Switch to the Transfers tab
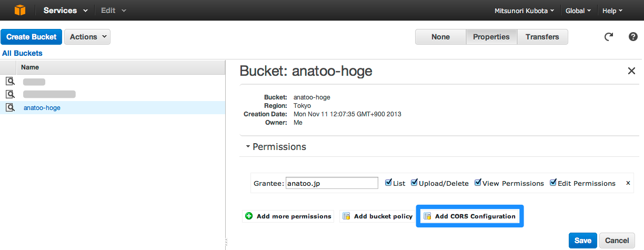Viewport: 644px width, 250px height. tap(542, 37)
